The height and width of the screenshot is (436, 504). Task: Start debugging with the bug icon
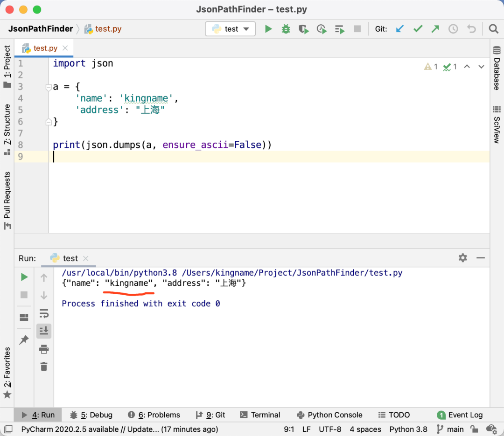(x=286, y=29)
